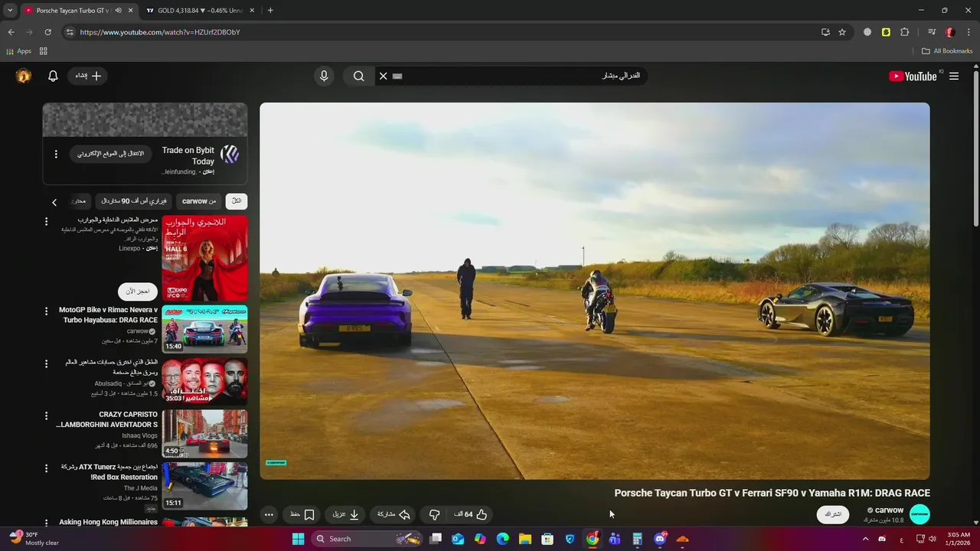Image resolution: width=980 pixels, height=551 pixels.
Task: Mute the Porsche Taycan tab's audio icon
Action: [119, 11]
